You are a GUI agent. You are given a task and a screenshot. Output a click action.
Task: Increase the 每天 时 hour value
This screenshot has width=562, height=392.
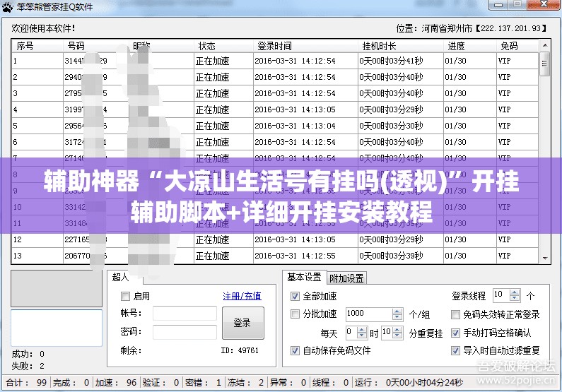pos(362,330)
